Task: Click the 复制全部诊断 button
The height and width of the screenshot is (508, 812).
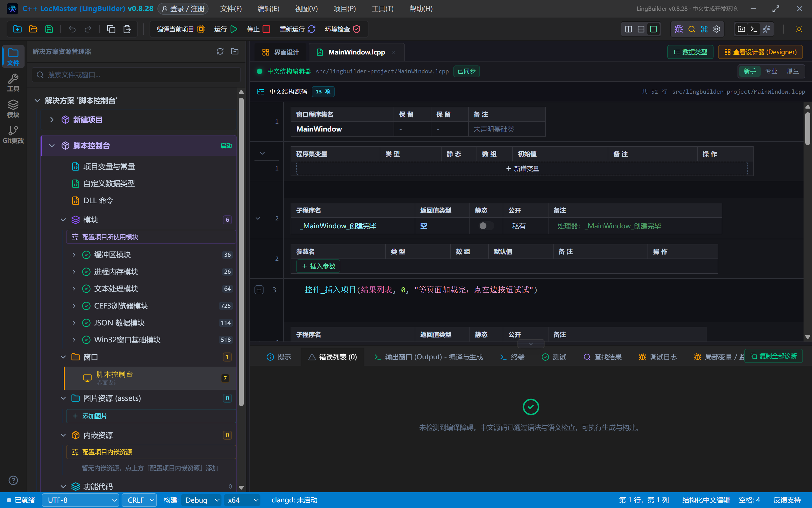Action: tap(773, 356)
